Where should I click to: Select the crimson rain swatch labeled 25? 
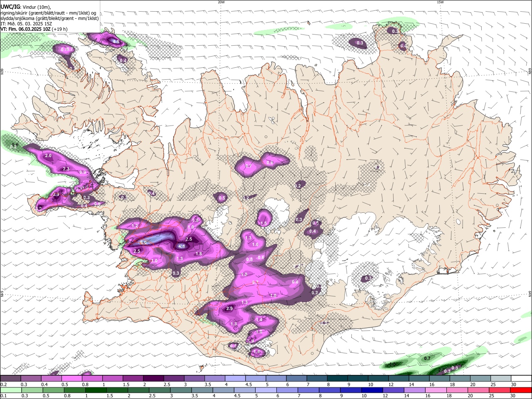tap(499, 390)
